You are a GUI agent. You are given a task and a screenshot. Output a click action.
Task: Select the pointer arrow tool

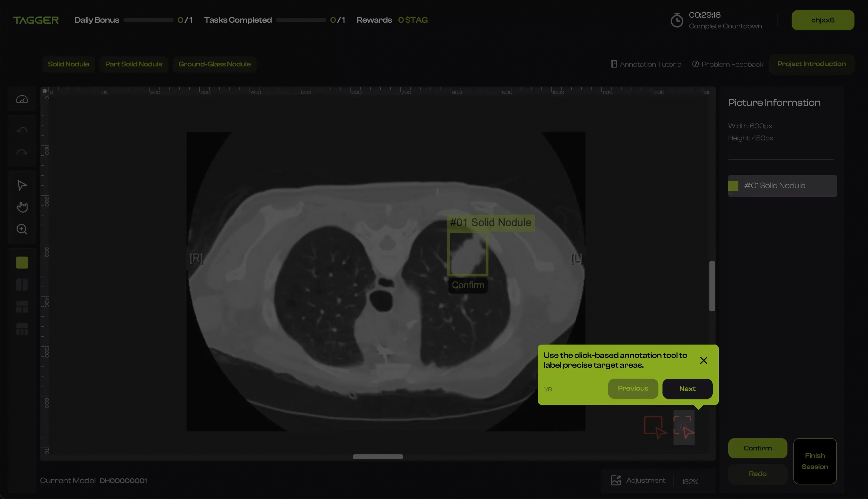[22, 186]
